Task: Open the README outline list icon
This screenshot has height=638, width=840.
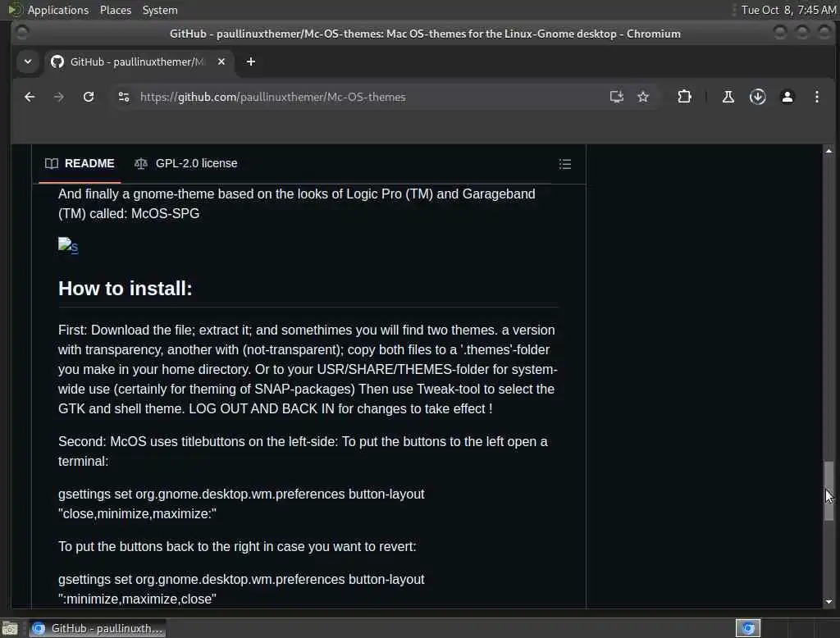Action: 564,164
